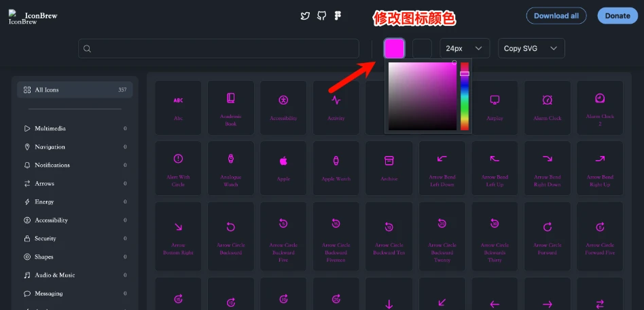Image resolution: width=644 pixels, height=310 pixels.
Task: Select Arrow Circle Backward Ten icon
Action: (389, 236)
